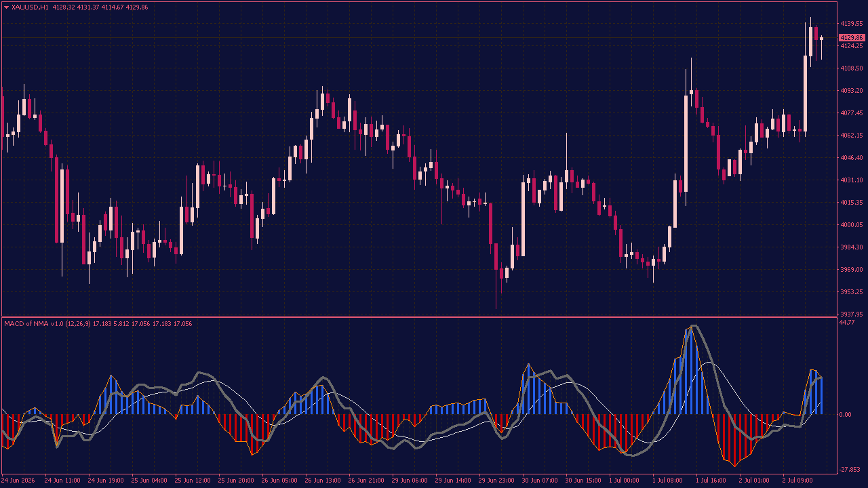Click the 24 Jun 19:00 time label
The image size is (868, 488).
pyautogui.click(x=106, y=481)
